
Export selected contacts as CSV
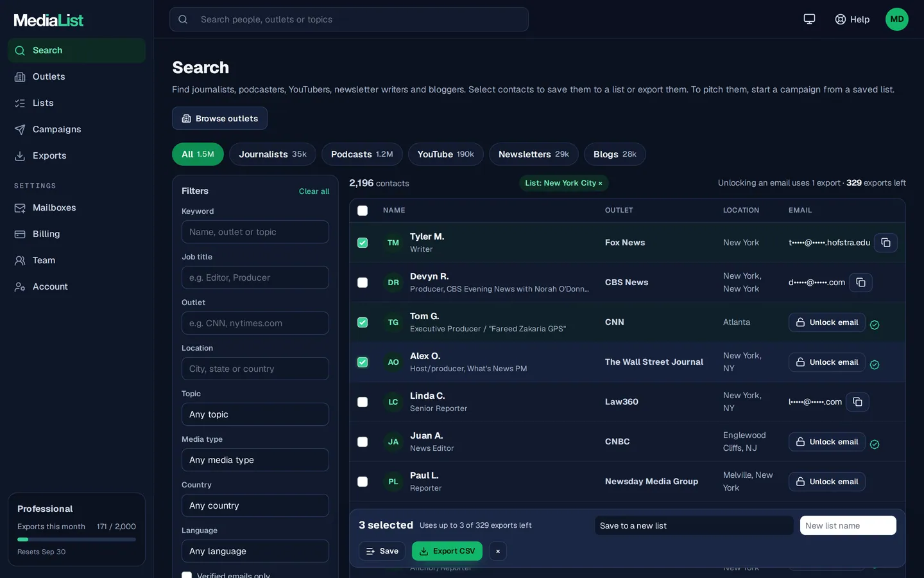point(447,551)
